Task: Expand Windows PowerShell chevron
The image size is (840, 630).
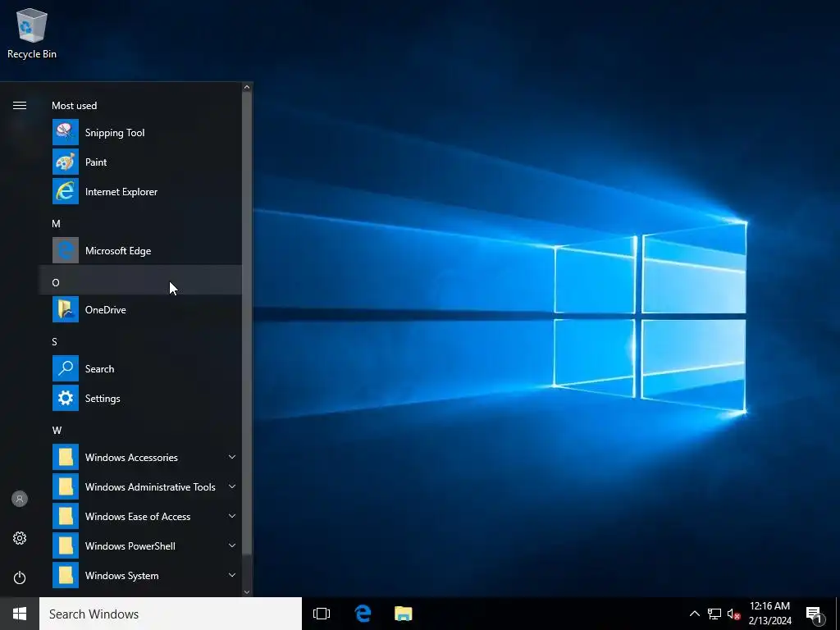Action: click(x=232, y=546)
